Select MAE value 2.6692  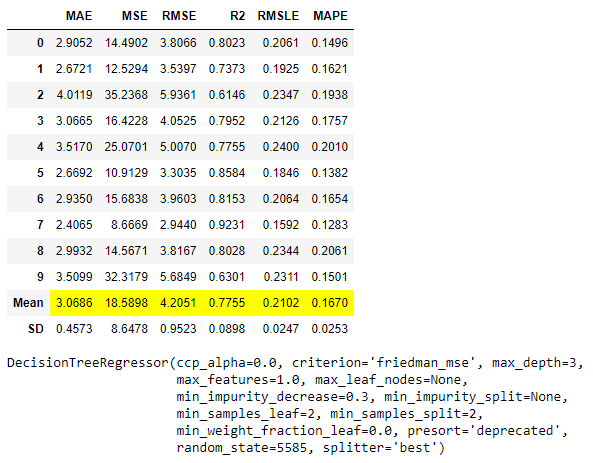[74, 173]
